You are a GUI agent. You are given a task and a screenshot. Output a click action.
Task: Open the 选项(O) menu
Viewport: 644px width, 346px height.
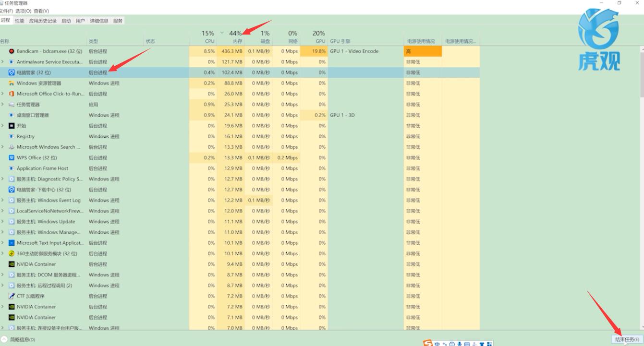tap(23, 11)
